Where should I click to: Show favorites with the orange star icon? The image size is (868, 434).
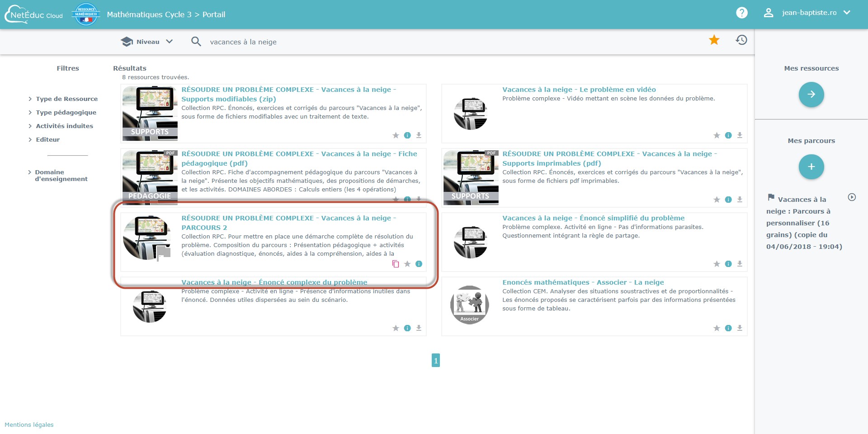pyautogui.click(x=714, y=40)
